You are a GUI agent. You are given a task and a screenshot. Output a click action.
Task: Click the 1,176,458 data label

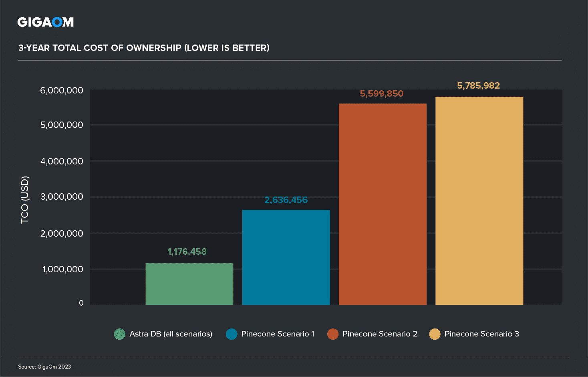click(187, 252)
